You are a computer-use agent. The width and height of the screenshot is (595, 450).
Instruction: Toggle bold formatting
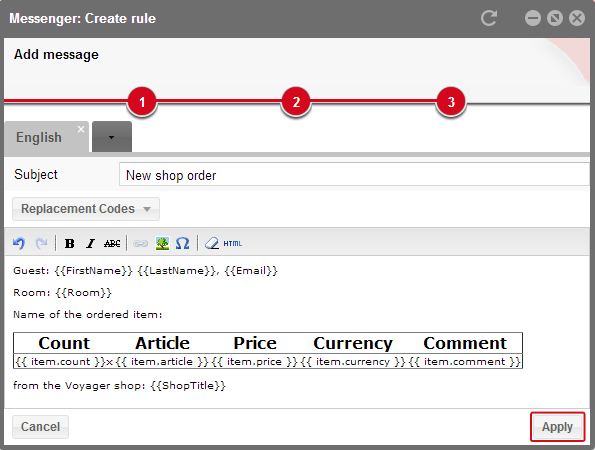[x=69, y=243]
